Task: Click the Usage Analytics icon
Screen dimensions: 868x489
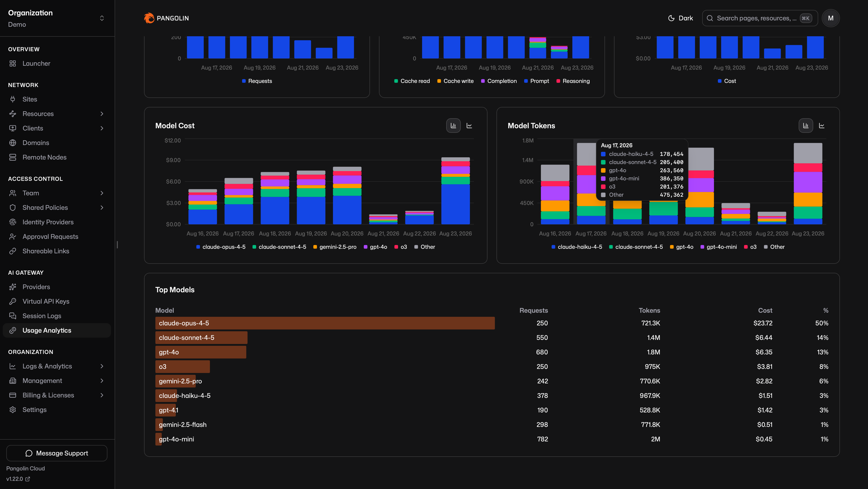Action: (13, 330)
